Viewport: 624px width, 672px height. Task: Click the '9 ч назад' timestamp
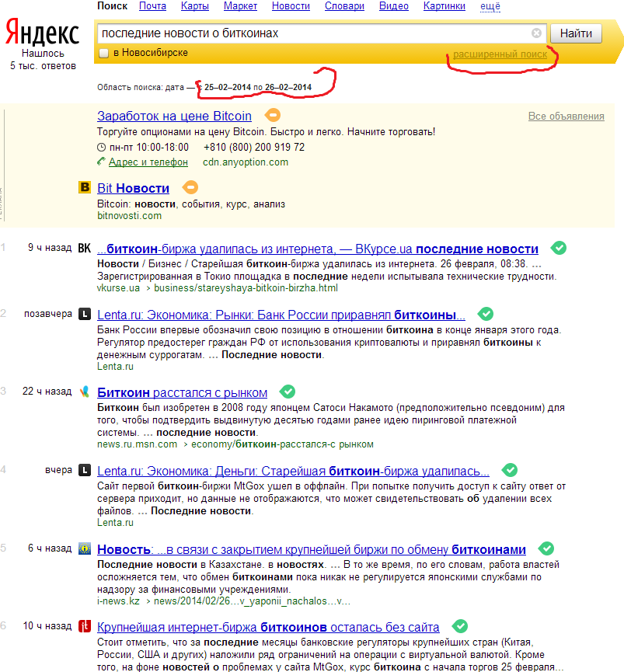50,248
